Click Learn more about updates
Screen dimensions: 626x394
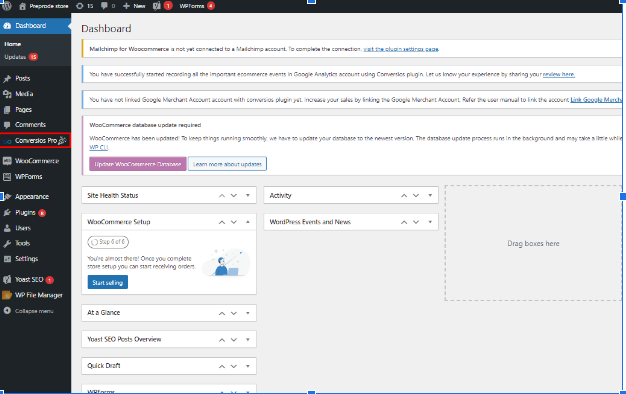click(227, 164)
